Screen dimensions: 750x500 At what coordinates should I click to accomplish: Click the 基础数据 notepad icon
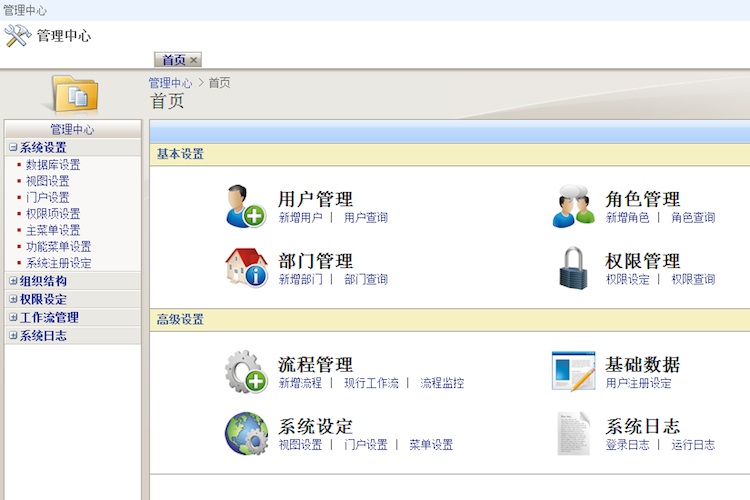[573, 372]
